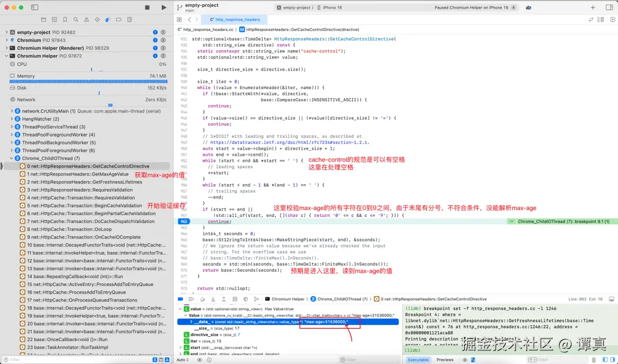Step over the current line
618x364 pixels.
(202, 299)
